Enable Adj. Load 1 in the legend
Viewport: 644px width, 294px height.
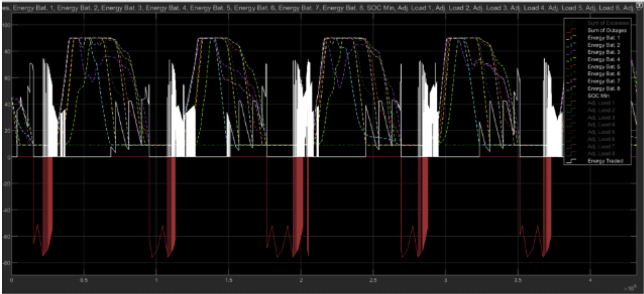click(601, 103)
